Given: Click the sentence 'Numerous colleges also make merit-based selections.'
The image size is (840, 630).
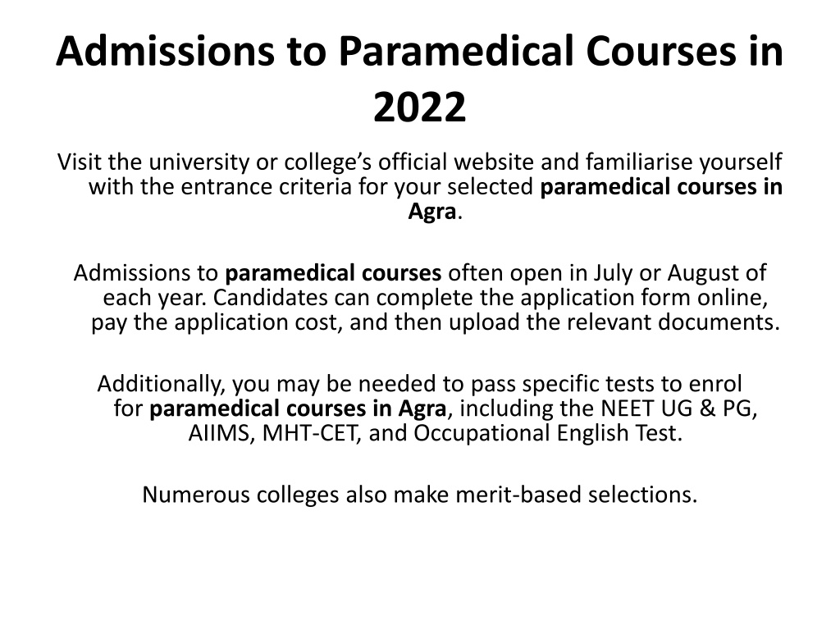Looking at the screenshot, I should [x=419, y=495].
